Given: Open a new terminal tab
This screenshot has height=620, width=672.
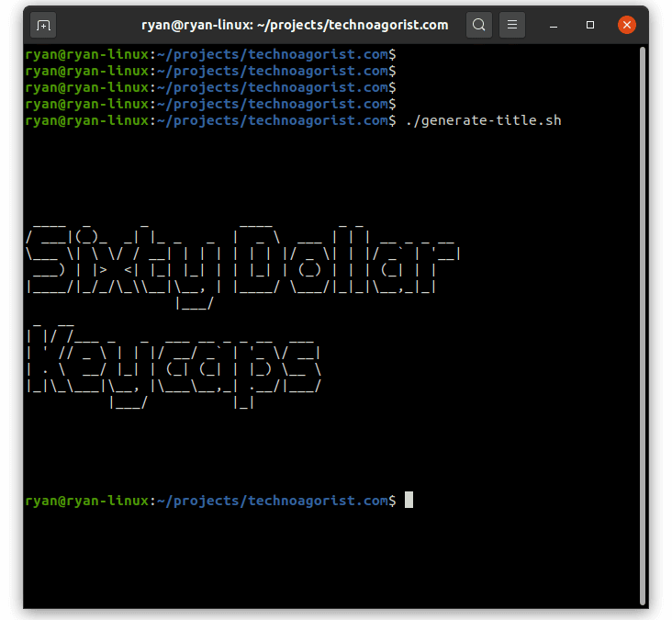Looking at the screenshot, I should [43, 26].
